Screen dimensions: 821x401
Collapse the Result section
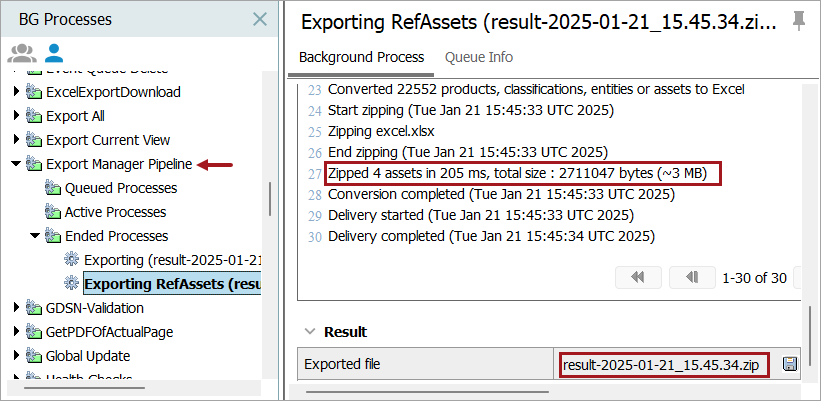point(310,332)
